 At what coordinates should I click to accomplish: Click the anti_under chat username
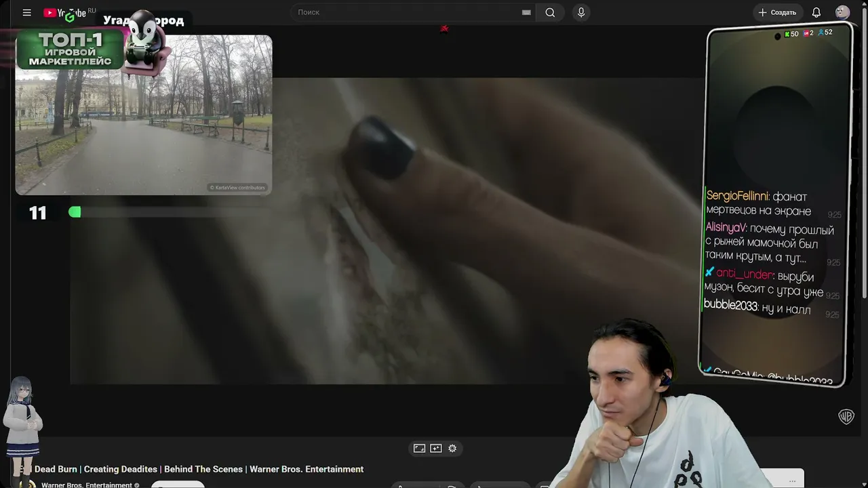(744, 274)
